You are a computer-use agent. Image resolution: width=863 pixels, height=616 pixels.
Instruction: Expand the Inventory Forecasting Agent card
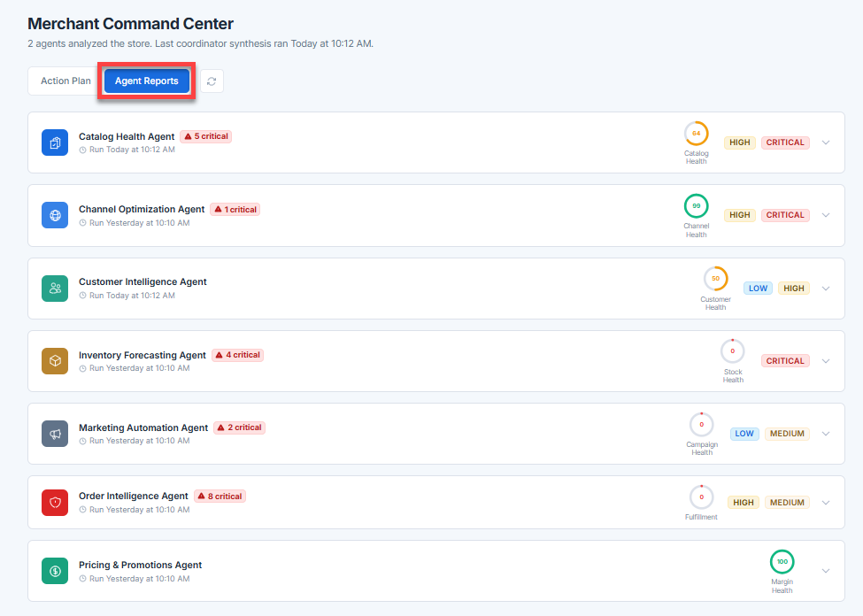tap(826, 361)
